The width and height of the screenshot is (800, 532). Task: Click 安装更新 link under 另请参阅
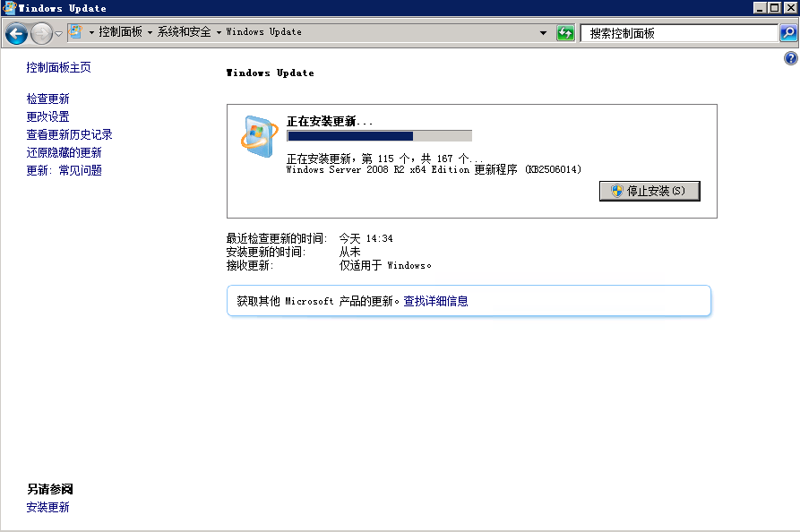tap(48, 507)
